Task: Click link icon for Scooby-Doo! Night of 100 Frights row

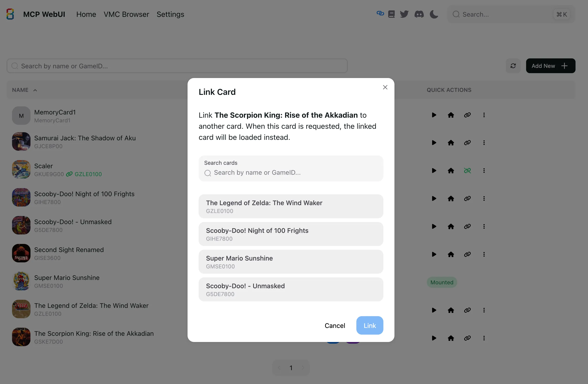Action: tap(467, 198)
